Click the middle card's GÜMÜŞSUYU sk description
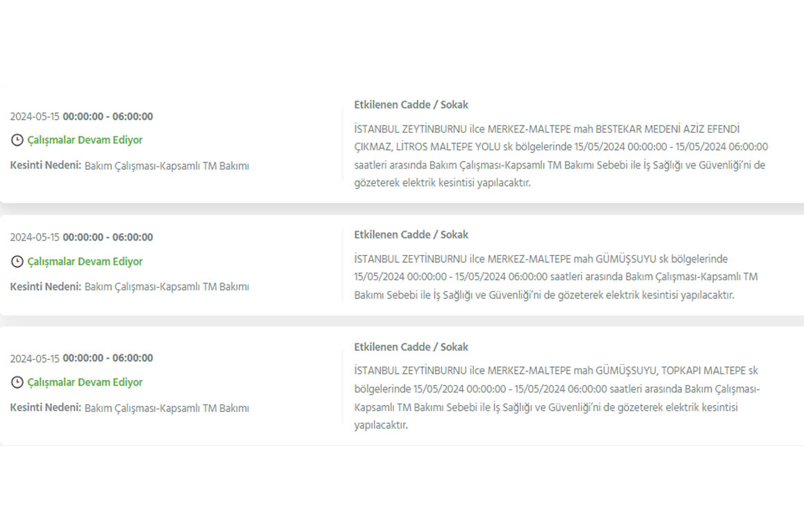This screenshot has height=532, width=804. (x=556, y=277)
